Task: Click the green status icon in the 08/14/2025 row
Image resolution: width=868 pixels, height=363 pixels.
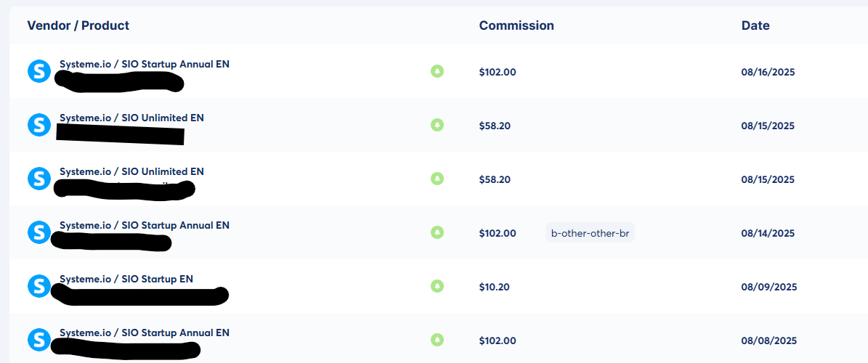Action: click(437, 232)
